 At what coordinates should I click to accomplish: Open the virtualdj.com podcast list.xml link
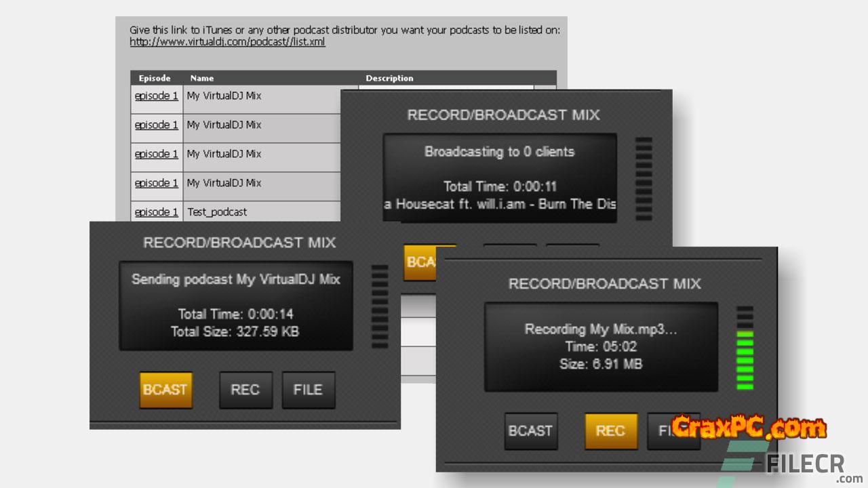pyautogui.click(x=228, y=42)
